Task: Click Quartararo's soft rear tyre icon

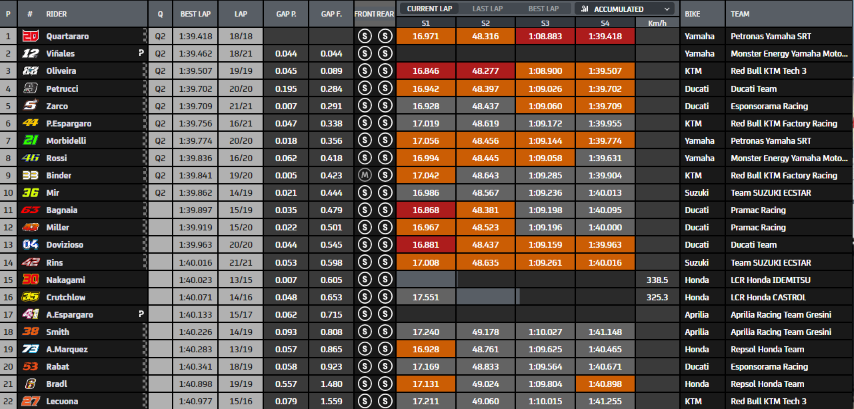Action: 385,36
